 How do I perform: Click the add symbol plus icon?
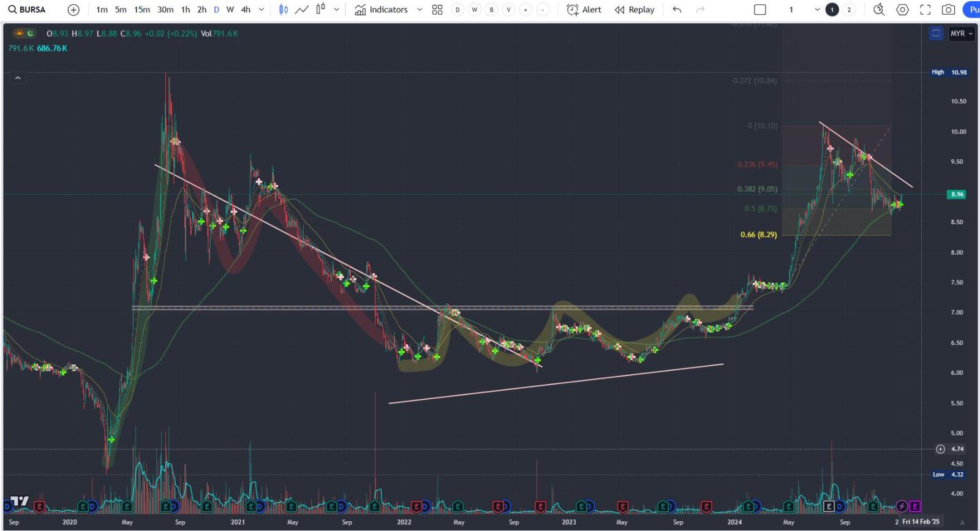73,10
